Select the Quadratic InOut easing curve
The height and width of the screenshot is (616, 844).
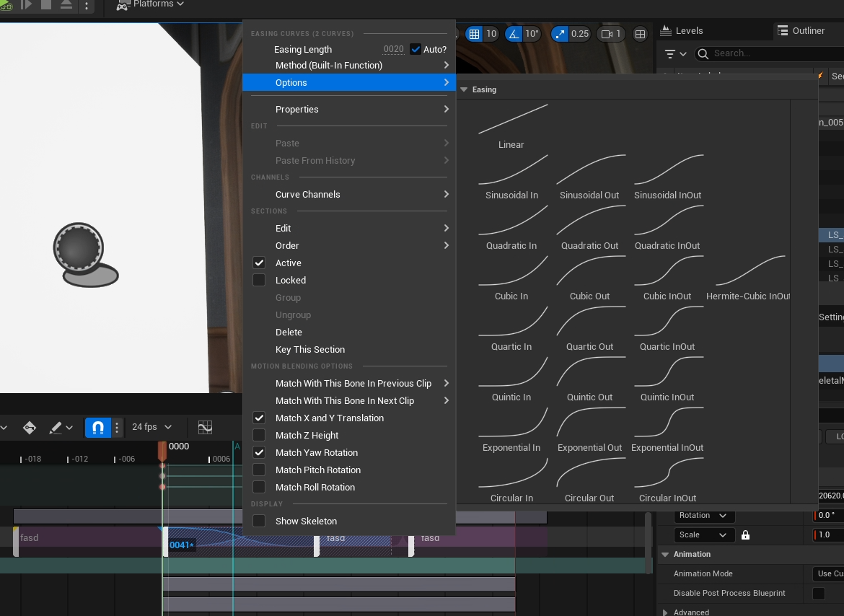click(667, 228)
